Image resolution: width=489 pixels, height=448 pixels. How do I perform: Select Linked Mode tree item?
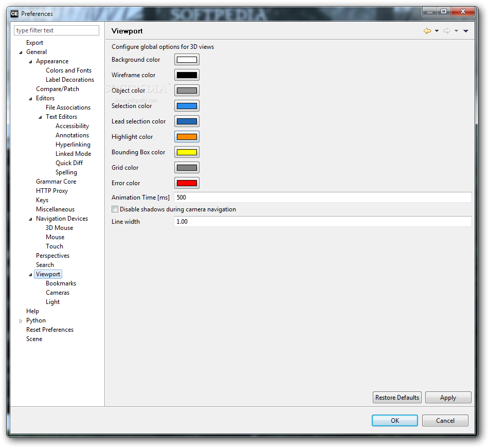[x=74, y=154]
